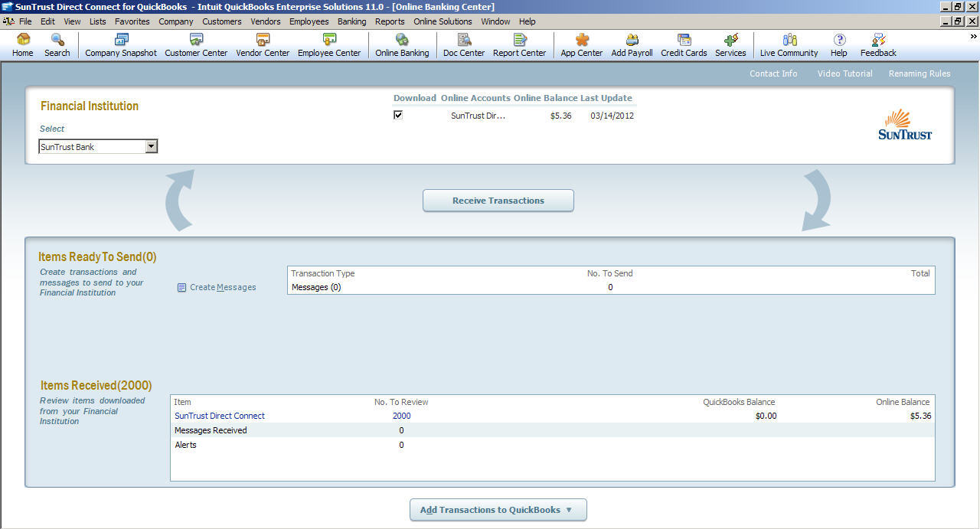The height and width of the screenshot is (529, 980).
Task: Select the Alerts row
Action: tap(552, 445)
